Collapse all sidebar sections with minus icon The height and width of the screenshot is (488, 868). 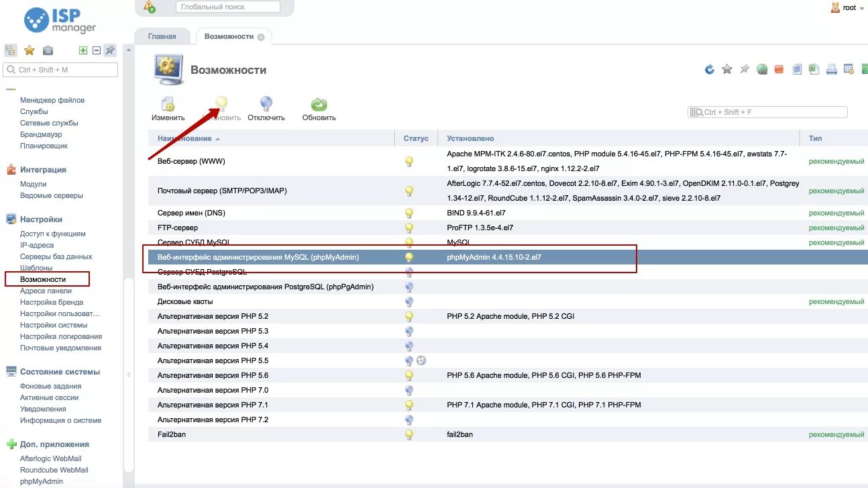[97, 50]
